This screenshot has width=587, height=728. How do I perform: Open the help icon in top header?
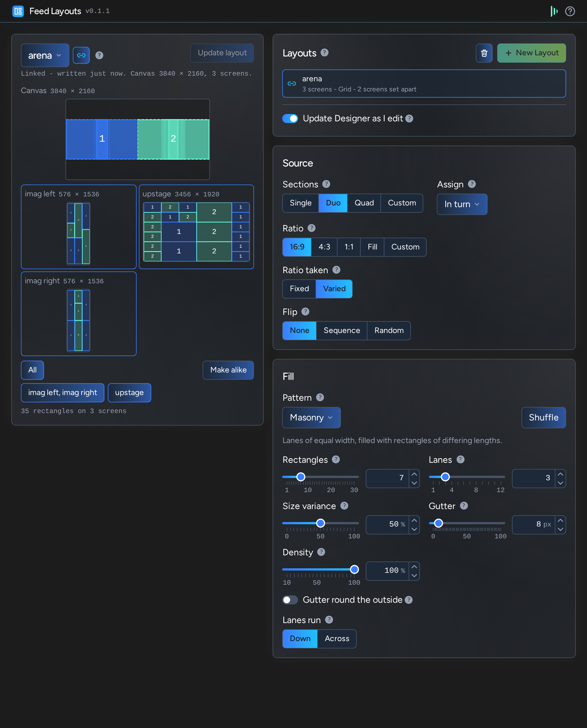point(570,11)
